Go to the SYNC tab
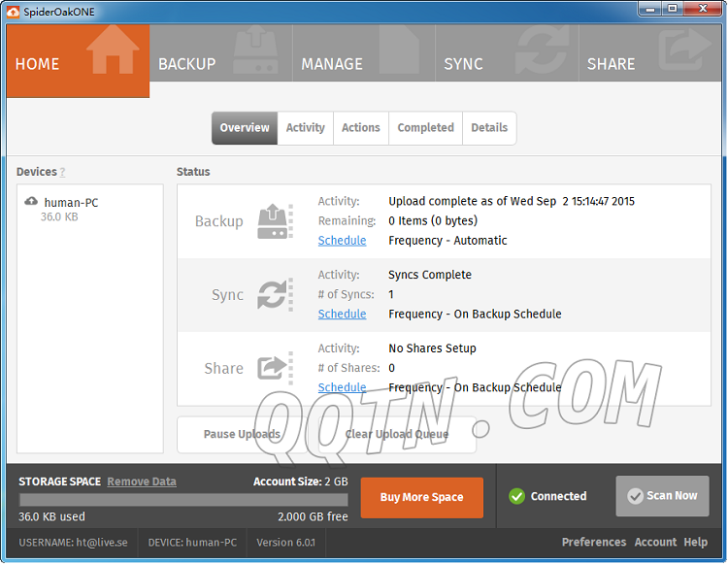Screen dimensions: 728x564 tap(506, 62)
